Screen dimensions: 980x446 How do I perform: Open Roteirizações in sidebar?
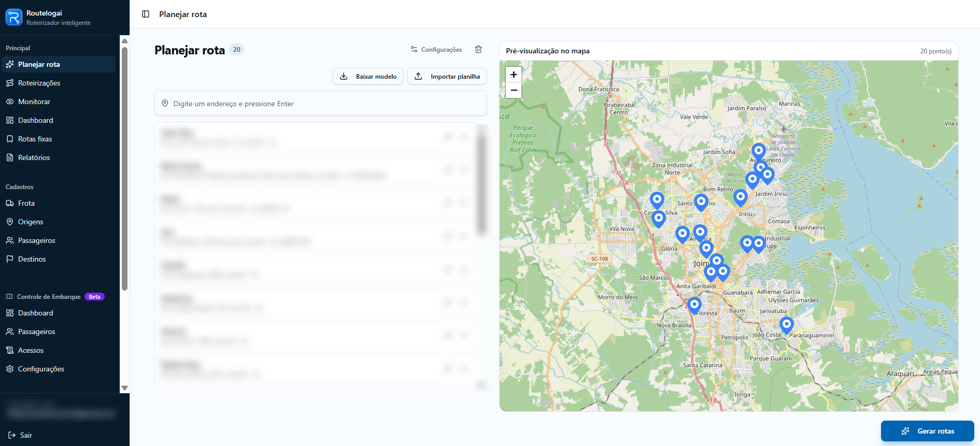[x=58, y=83]
